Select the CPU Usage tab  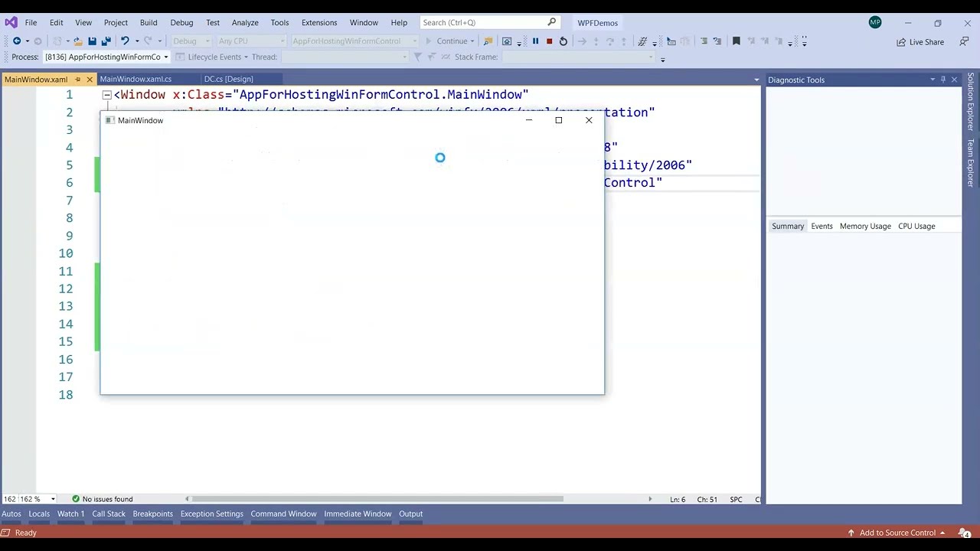[916, 227]
